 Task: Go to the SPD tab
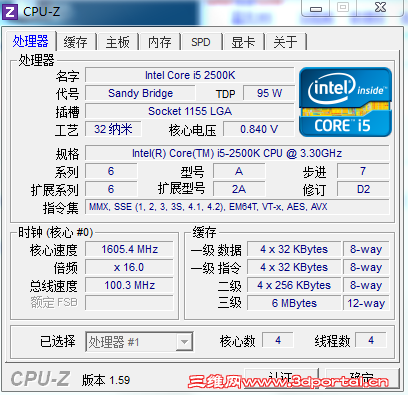point(201,42)
